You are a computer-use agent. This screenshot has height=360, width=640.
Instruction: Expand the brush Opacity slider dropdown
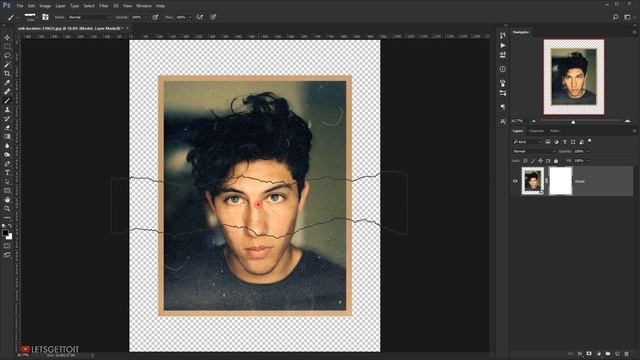pos(146,17)
